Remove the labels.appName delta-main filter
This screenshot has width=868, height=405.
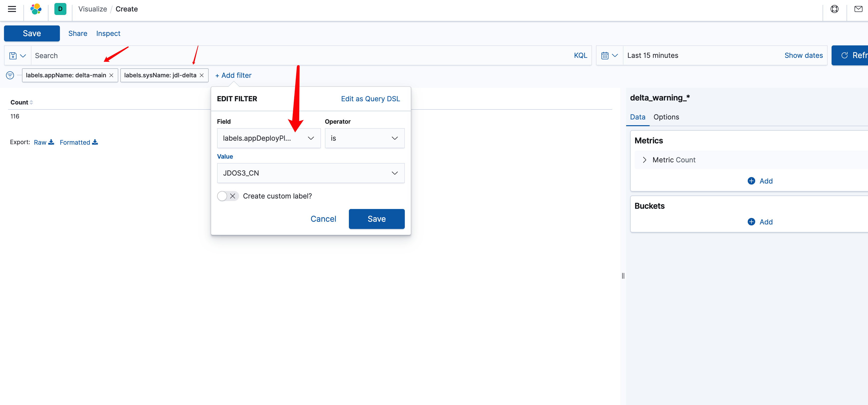coord(111,75)
